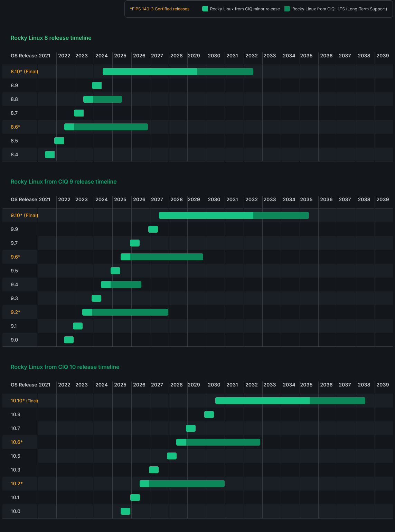Click the 8.8 release timeline bar

click(x=103, y=99)
